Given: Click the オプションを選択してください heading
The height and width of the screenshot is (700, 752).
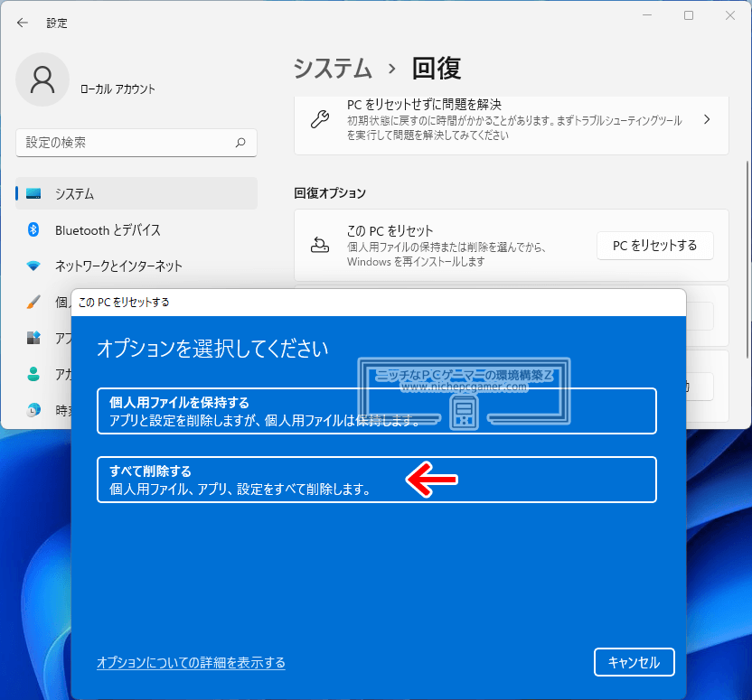Looking at the screenshot, I should [x=212, y=349].
